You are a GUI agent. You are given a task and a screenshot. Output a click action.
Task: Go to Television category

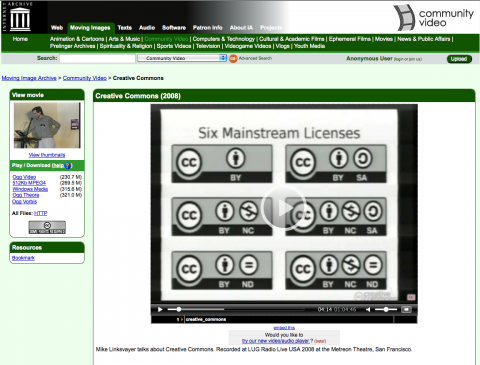pos(208,46)
